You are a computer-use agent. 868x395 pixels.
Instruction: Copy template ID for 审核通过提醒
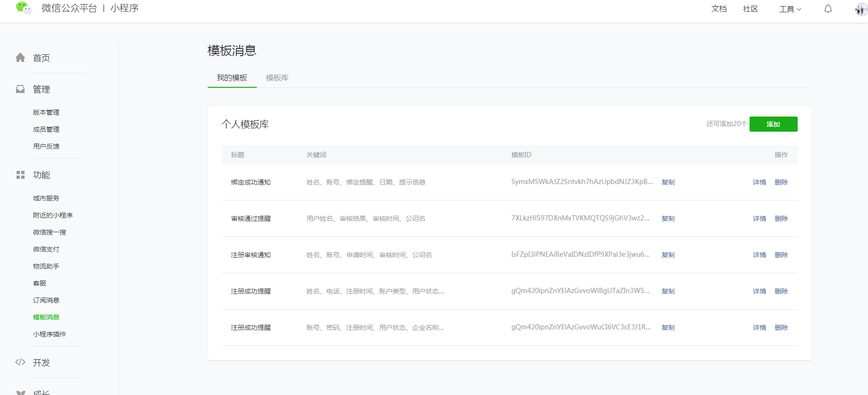coord(668,219)
